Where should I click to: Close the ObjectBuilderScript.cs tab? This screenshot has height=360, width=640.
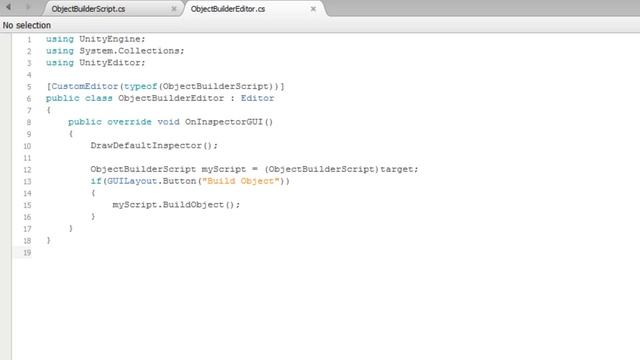[174, 9]
